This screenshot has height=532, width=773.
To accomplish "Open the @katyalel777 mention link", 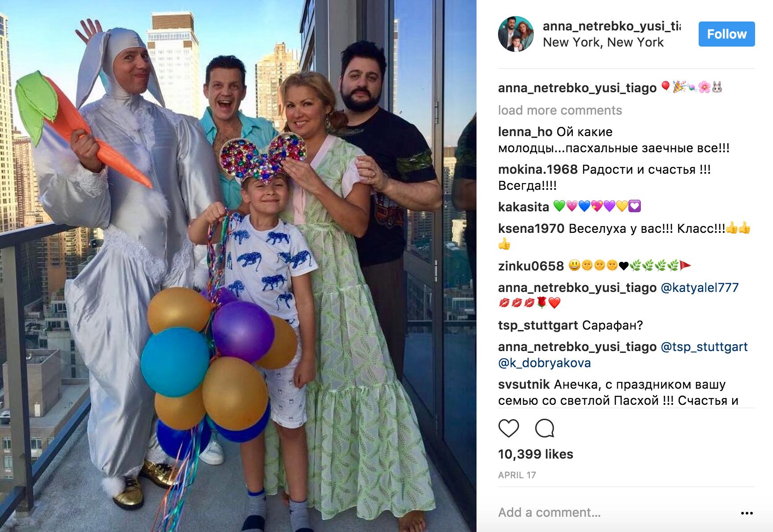I will point(700,287).
